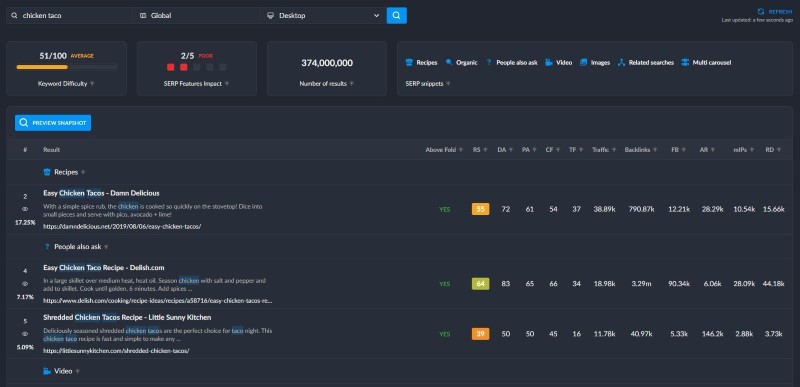800x387 pixels.
Task: Click the 3.29m backlinks value
Action: (x=641, y=283)
